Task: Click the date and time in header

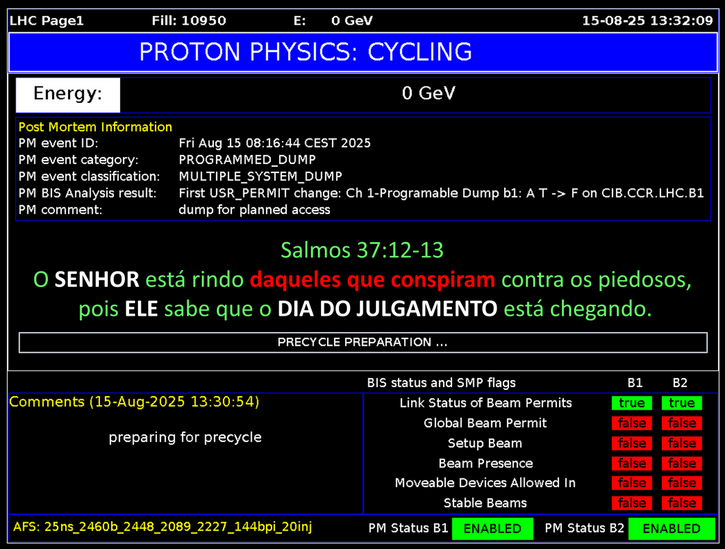Action: [x=647, y=21]
